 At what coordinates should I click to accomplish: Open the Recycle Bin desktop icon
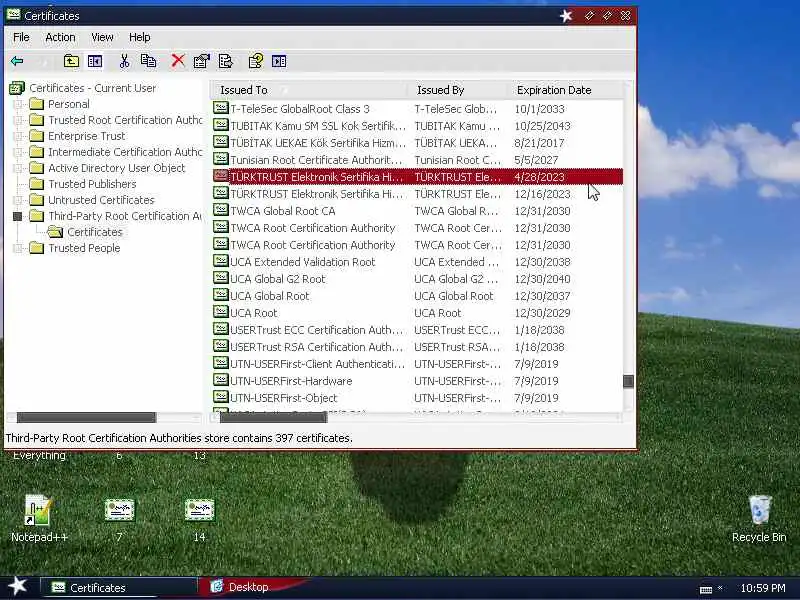tap(759, 517)
